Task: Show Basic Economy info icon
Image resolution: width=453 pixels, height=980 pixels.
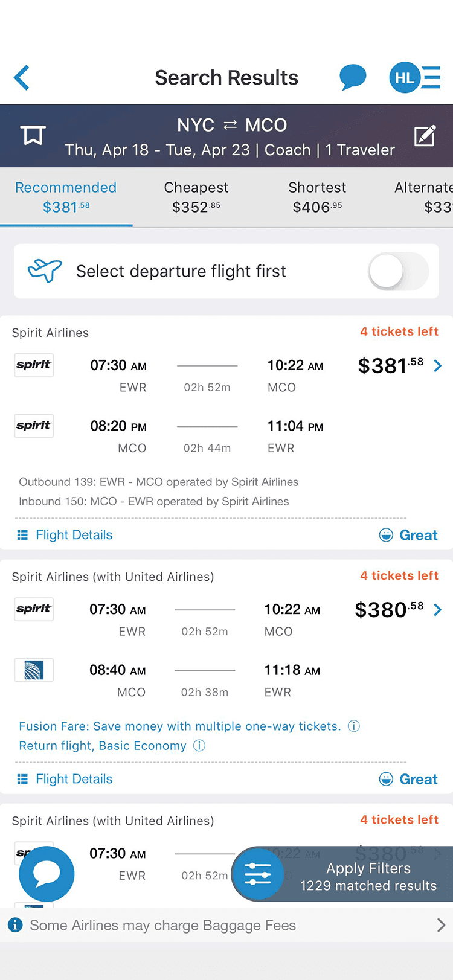Action: (199, 745)
